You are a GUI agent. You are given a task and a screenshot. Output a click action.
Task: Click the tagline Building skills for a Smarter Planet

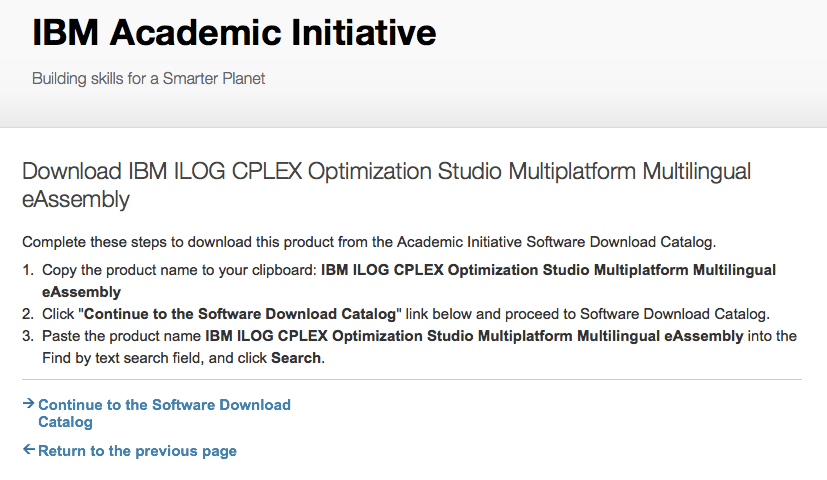[x=148, y=79]
